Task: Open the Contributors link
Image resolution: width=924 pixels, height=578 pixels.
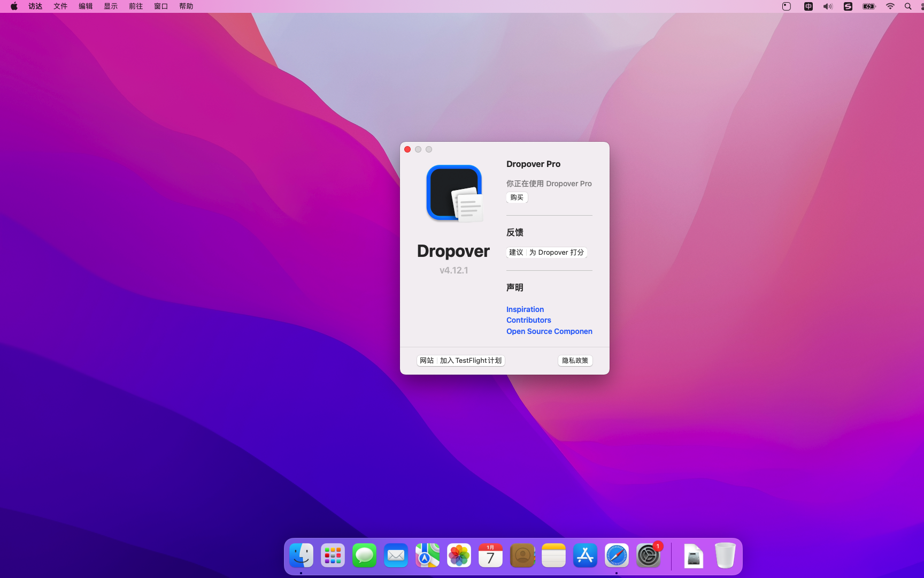Action: [529, 320]
